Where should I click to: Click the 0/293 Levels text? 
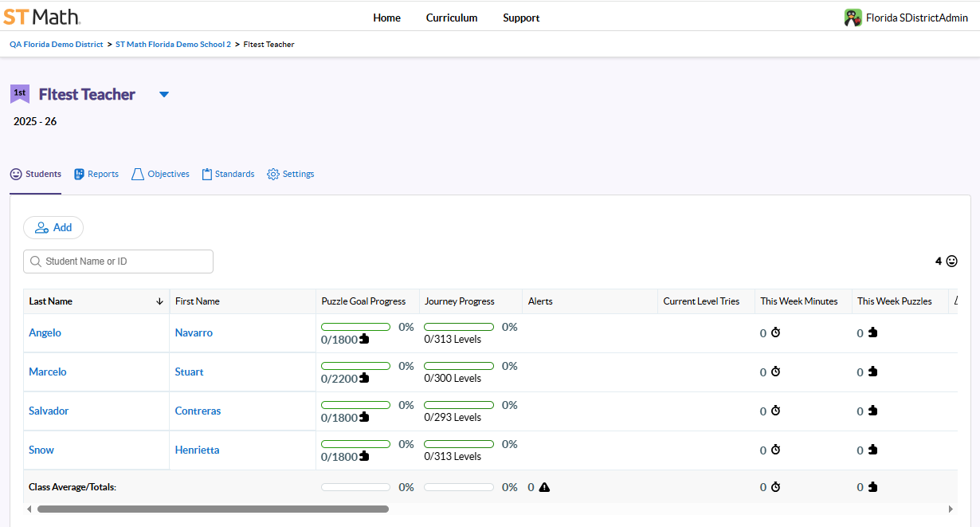(x=453, y=418)
